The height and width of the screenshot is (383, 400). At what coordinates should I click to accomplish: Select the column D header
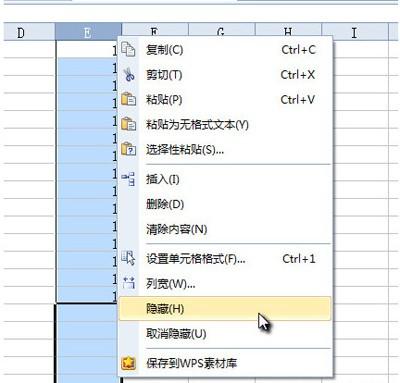coord(29,33)
